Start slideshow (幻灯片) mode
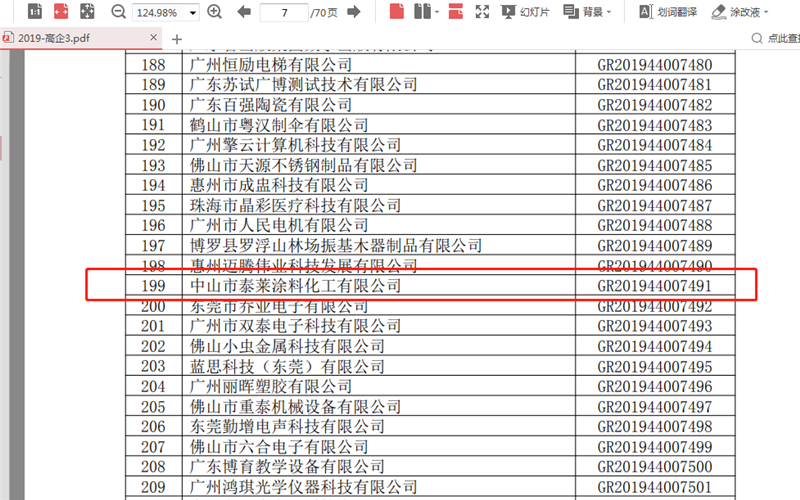Image resolution: width=800 pixels, height=500 pixels. [525, 12]
